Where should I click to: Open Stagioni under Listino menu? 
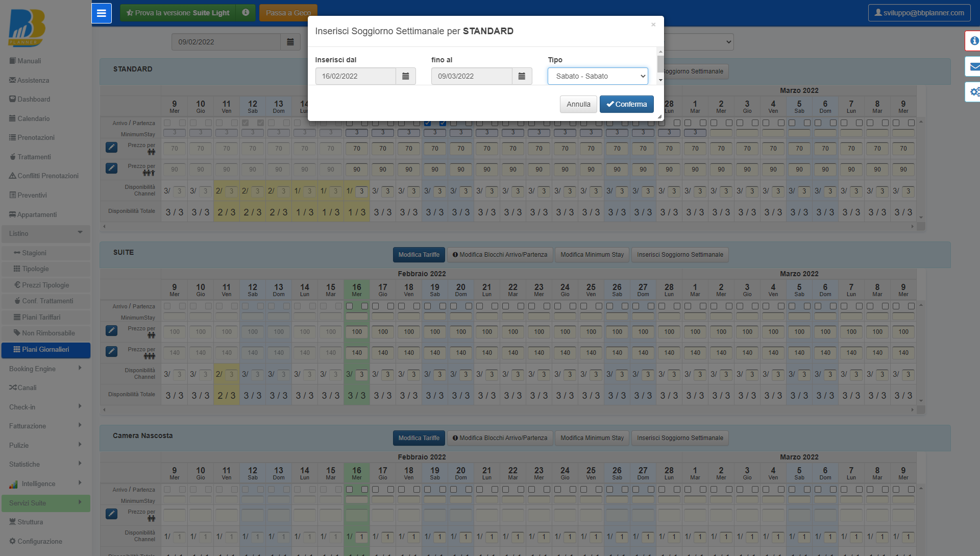(34, 253)
